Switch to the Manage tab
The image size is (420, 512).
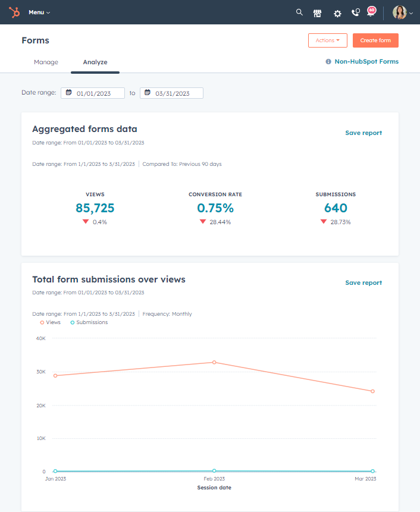tap(45, 62)
